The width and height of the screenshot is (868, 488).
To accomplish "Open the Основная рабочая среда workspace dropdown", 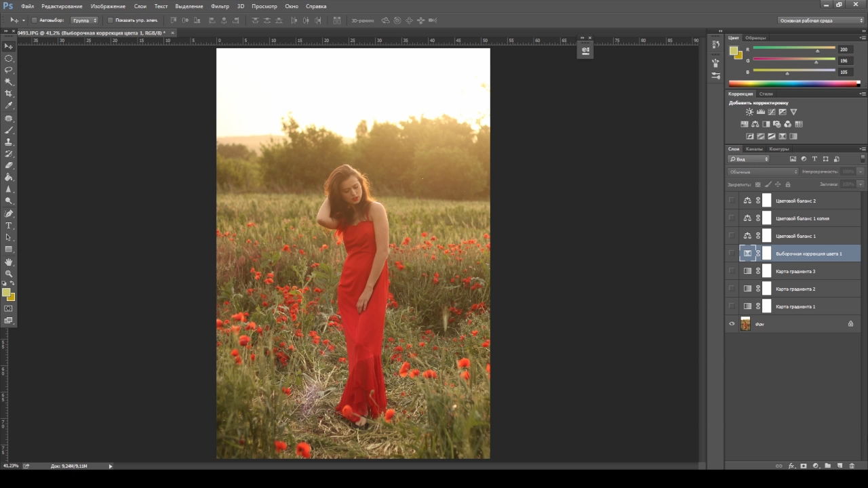I will [x=821, y=20].
